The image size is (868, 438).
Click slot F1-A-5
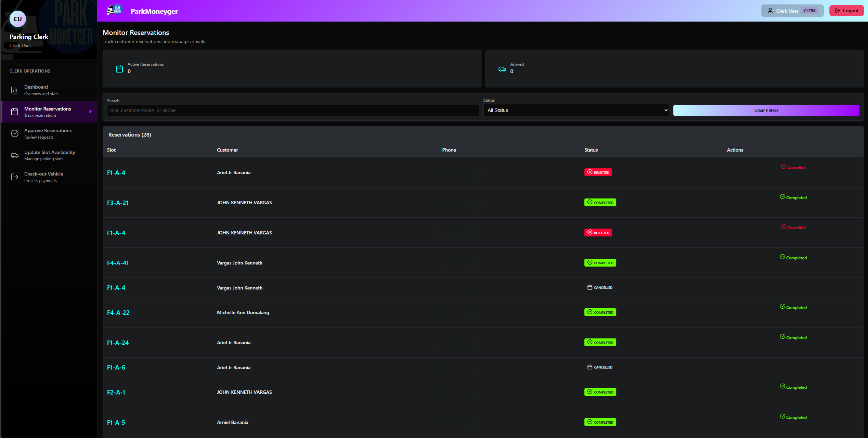(x=116, y=422)
